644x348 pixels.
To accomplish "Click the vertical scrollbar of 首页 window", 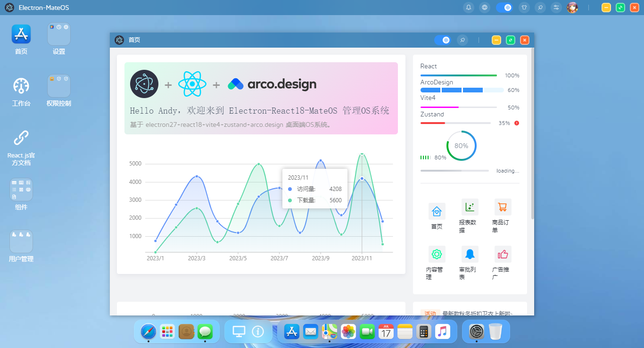I will (532, 133).
